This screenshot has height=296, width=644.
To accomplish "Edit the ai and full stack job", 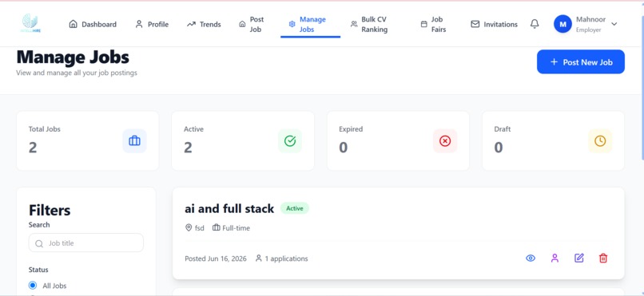I will point(579,259).
